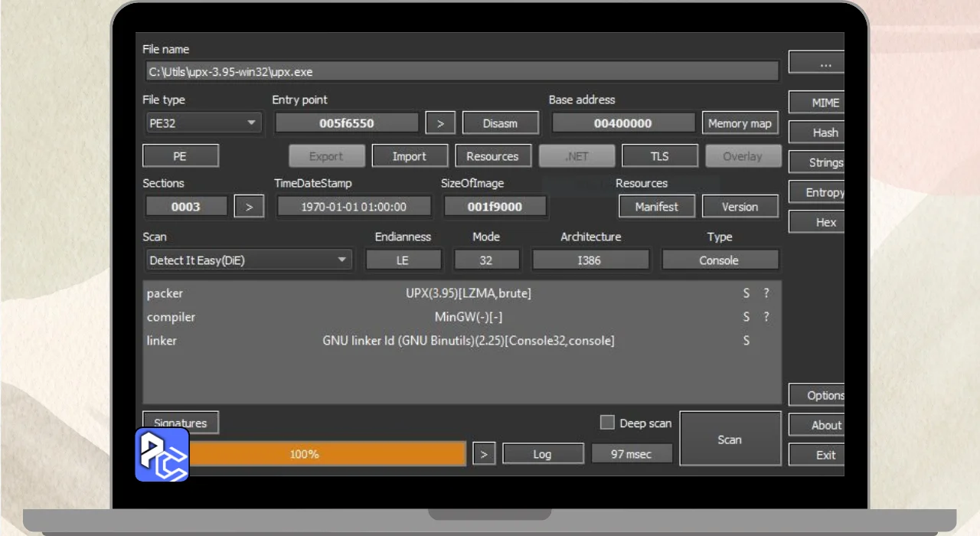Click the S marker on the linker row
The image size is (980, 536).
(x=746, y=341)
